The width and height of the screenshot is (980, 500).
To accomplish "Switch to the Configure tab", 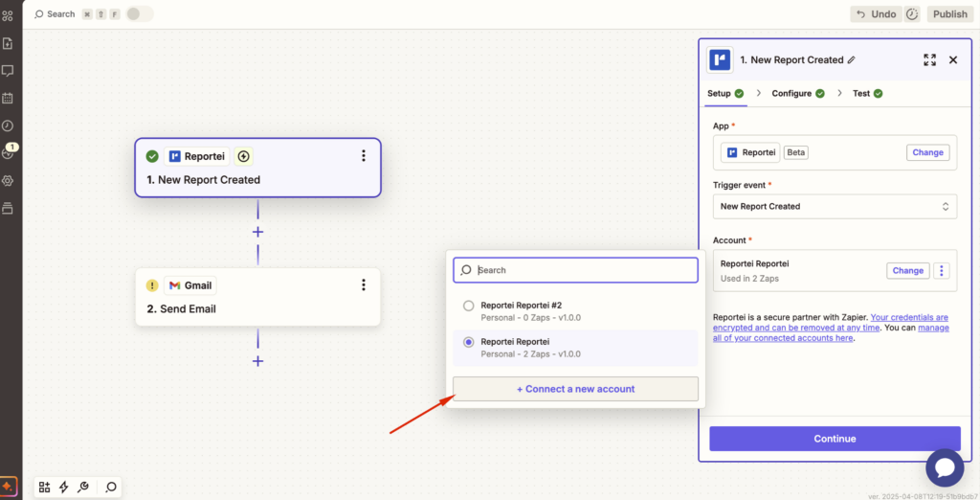I will click(797, 93).
